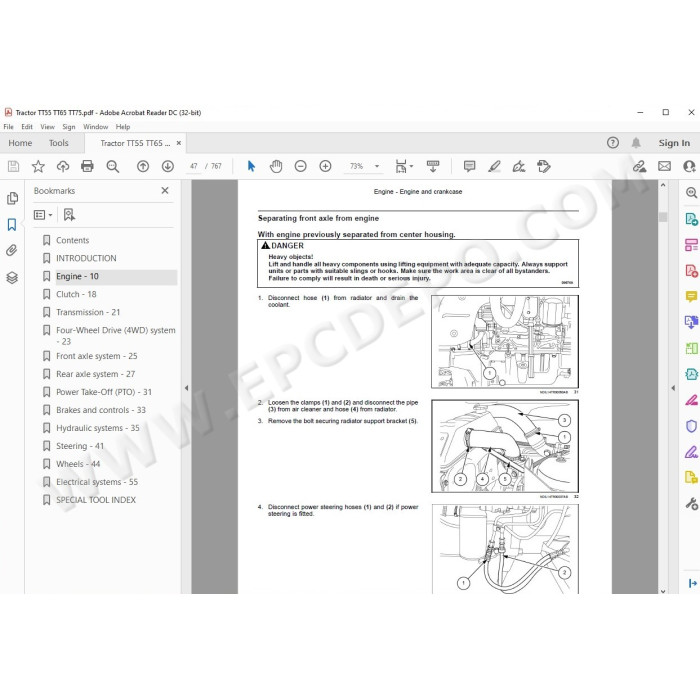Open the Layers panel

12,278
